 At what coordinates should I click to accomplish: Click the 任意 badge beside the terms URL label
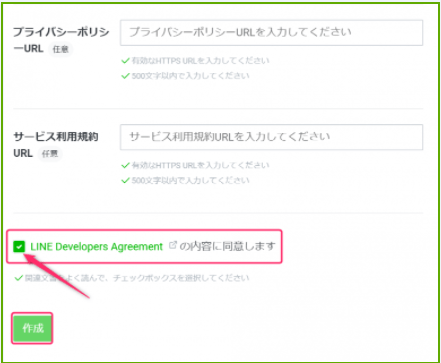49,154
